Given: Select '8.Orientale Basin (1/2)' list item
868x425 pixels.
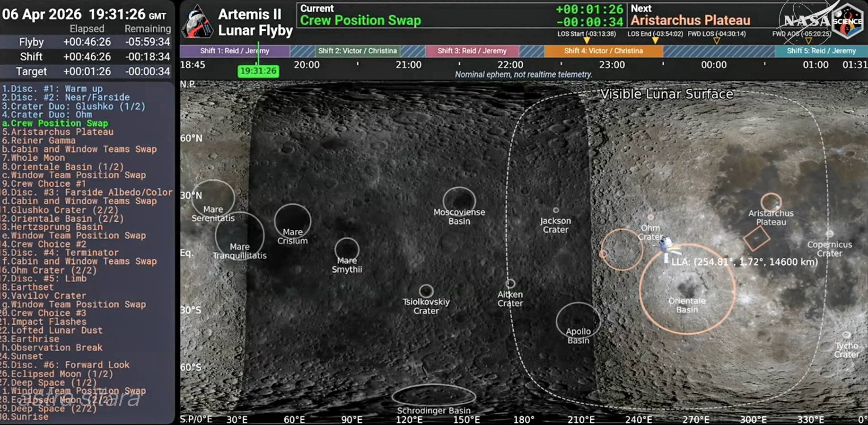Looking at the screenshot, I should pyautogui.click(x=62, y=166).
